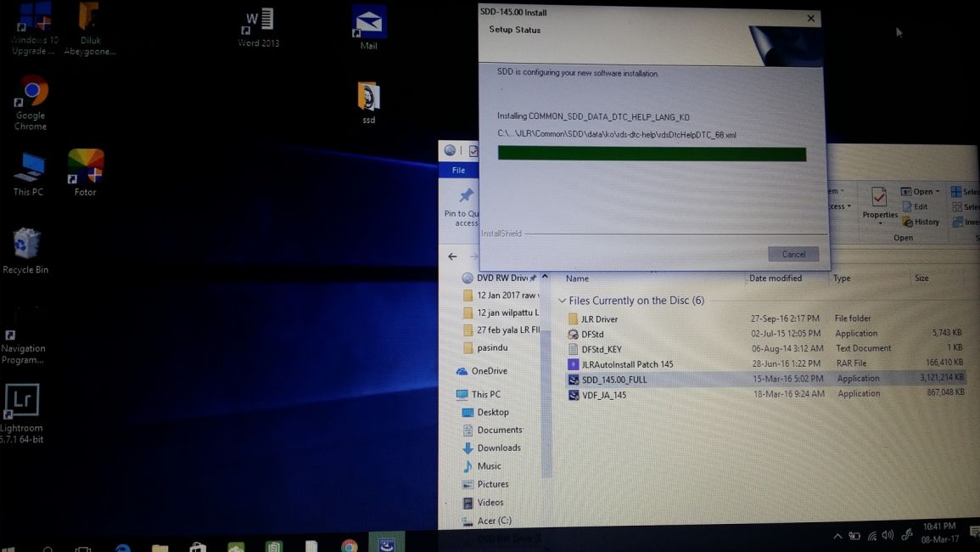
Task: Click the size value 867,048 KB
Action: coord(945,391)
